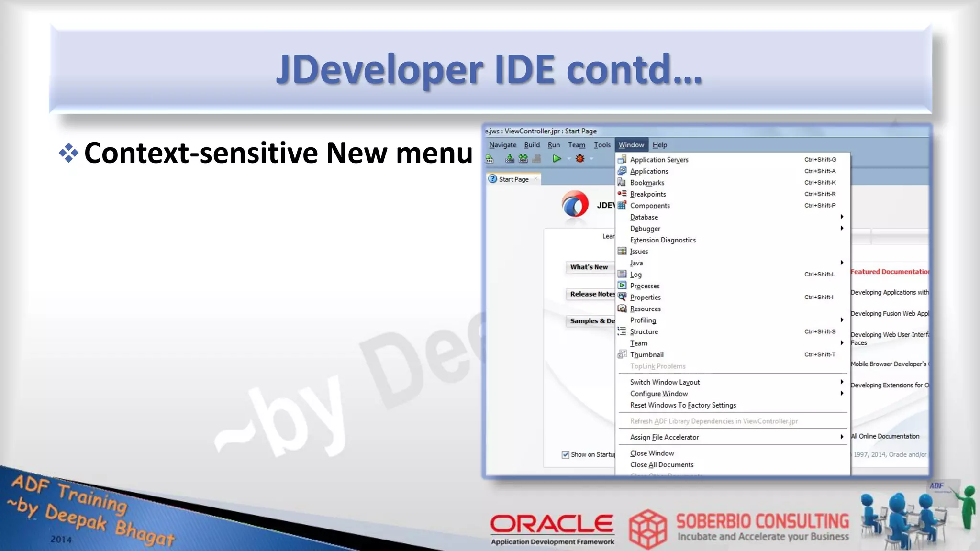Open the Help menu
The width and height of the screenshot is (980, 551).
pyautogui.click(x=659, y=145)
